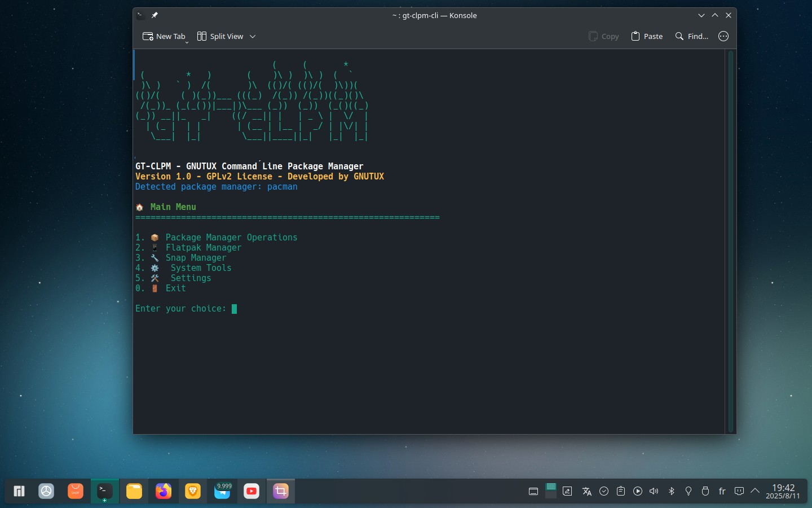Open the YouTube app in taskbar
The height and width of the screenshot is (508, 812).
tap(251, 491)
